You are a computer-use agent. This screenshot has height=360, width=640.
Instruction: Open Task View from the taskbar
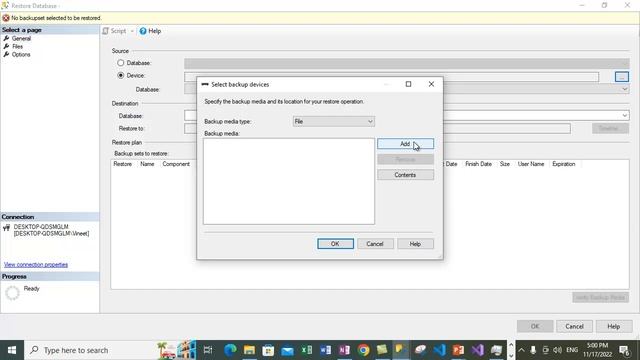coord(208,350)
